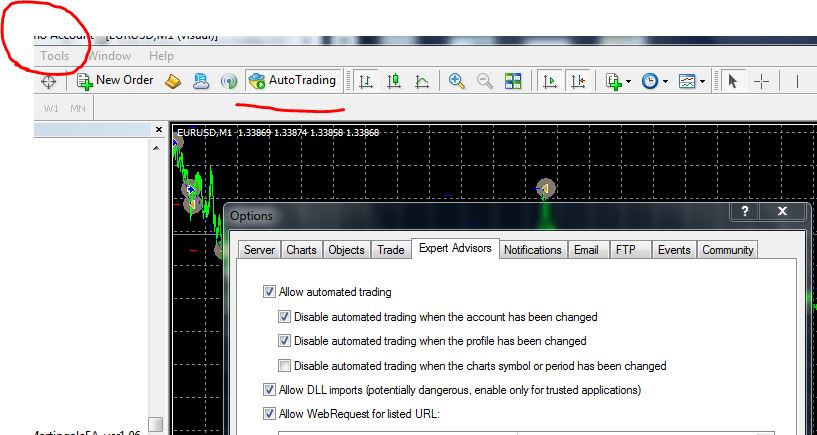Open the Help menu
817x435 pixels.
161,56
